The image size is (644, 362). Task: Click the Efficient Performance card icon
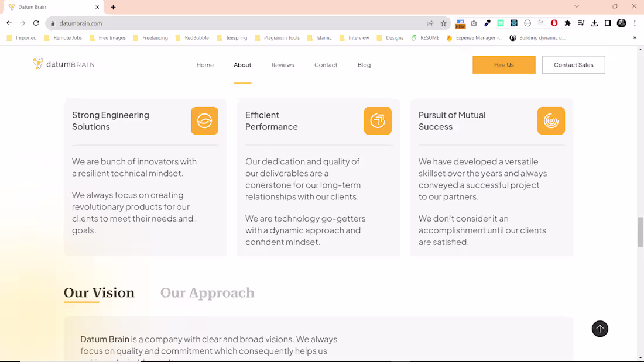378,120
